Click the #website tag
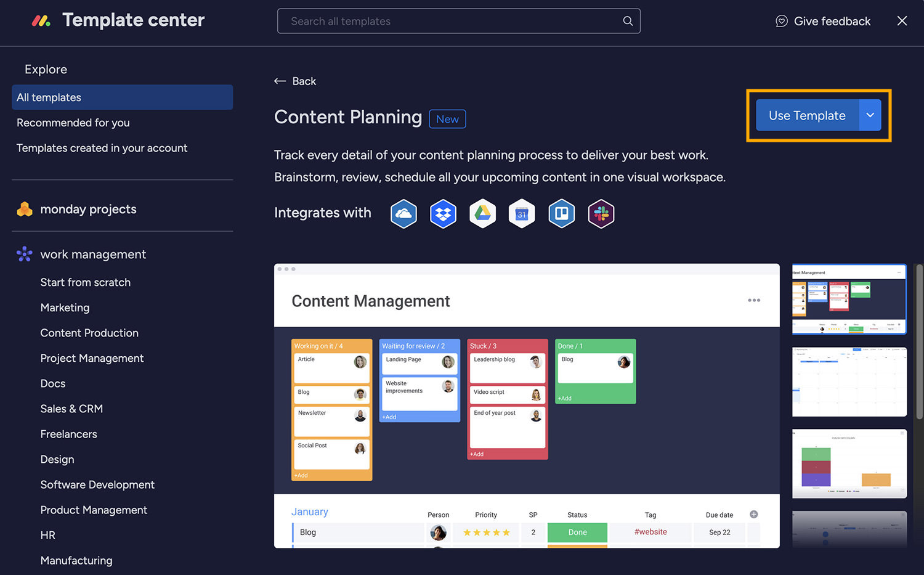 pos(650,532)
